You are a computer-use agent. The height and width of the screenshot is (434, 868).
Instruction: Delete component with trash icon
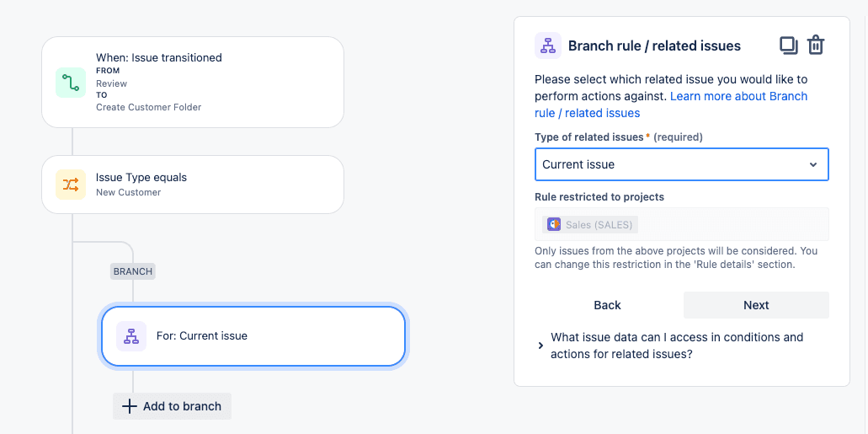[x=816, y=46]
